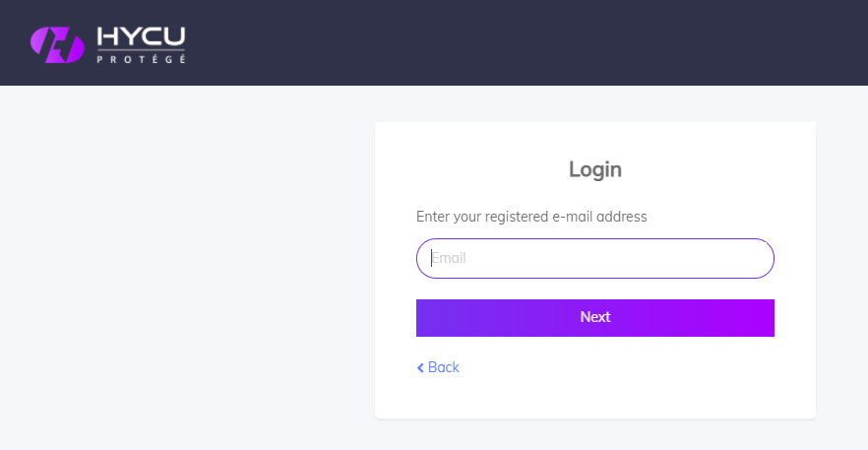868x450 pixels.
Task: Focus the Email input field
Action: (595, 258)
